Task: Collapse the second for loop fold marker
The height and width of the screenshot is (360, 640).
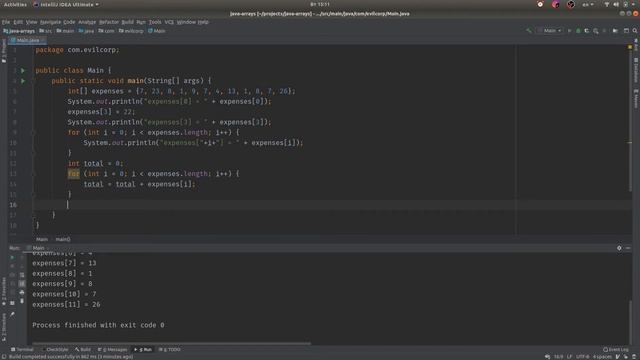Action: (33, 174)
